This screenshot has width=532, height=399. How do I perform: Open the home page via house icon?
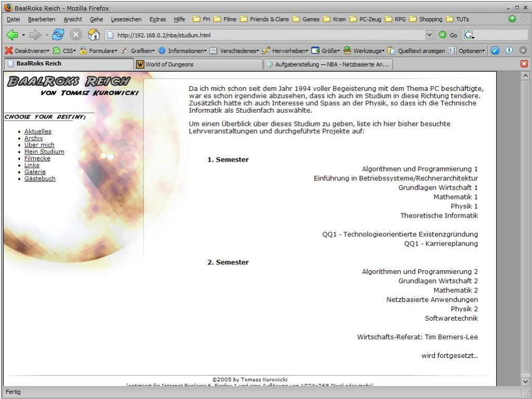[x=94, y=35]
